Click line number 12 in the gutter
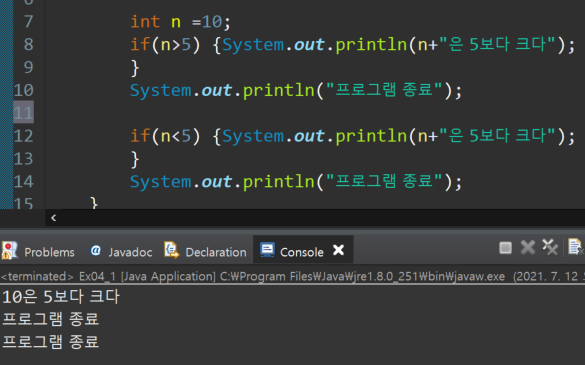 click(x=24, y=136)
